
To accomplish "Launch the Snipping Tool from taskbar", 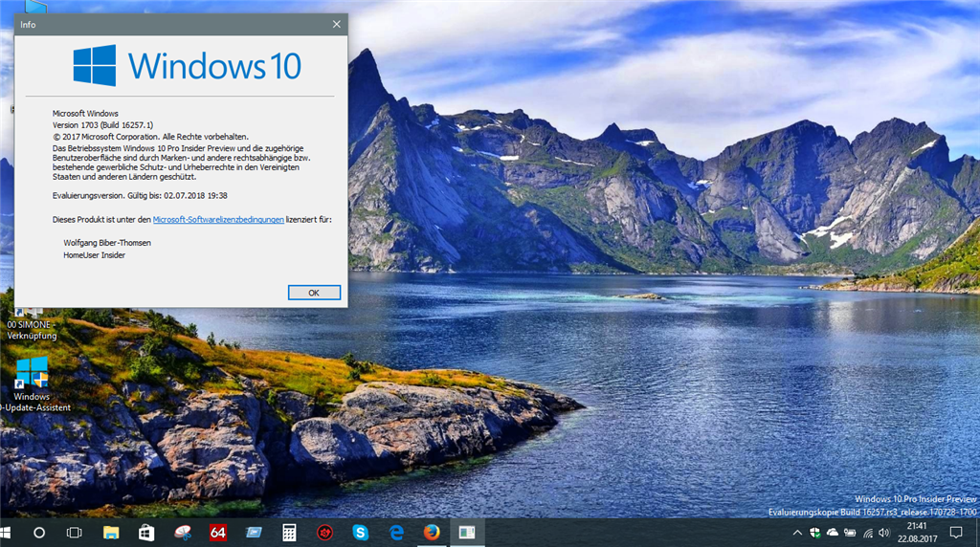I will (x=182, y=533).
